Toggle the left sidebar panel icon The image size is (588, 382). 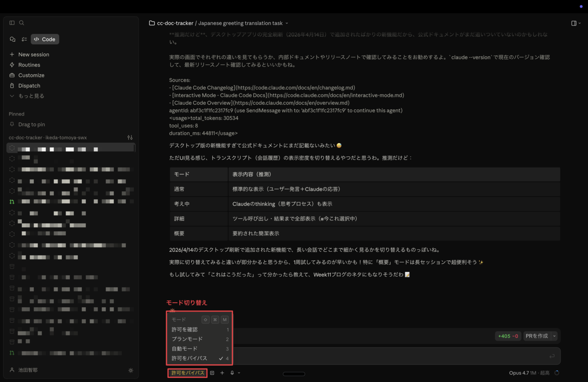point(12,23)
